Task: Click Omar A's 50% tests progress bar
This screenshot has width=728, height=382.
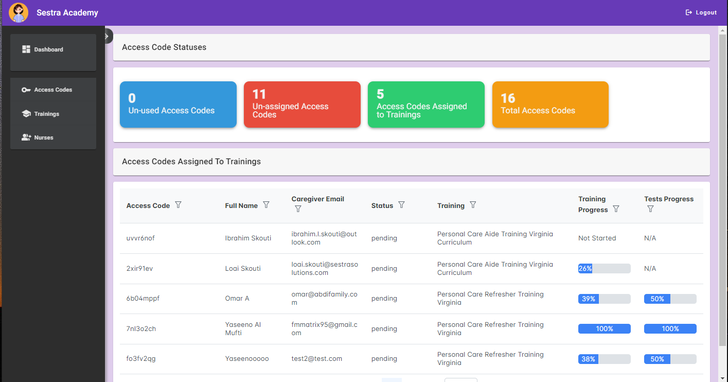Action: pyautogui.click(x=670, y=299)
